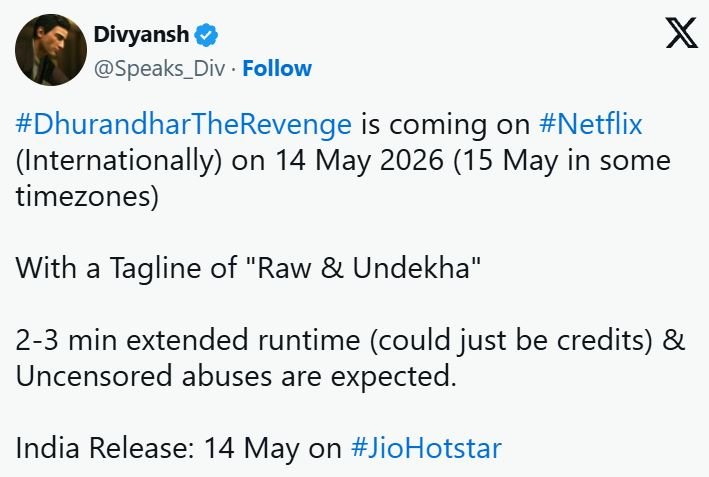Click the "timezones)" line
Screen dimensions: 709x477
[x=87, y=197]
